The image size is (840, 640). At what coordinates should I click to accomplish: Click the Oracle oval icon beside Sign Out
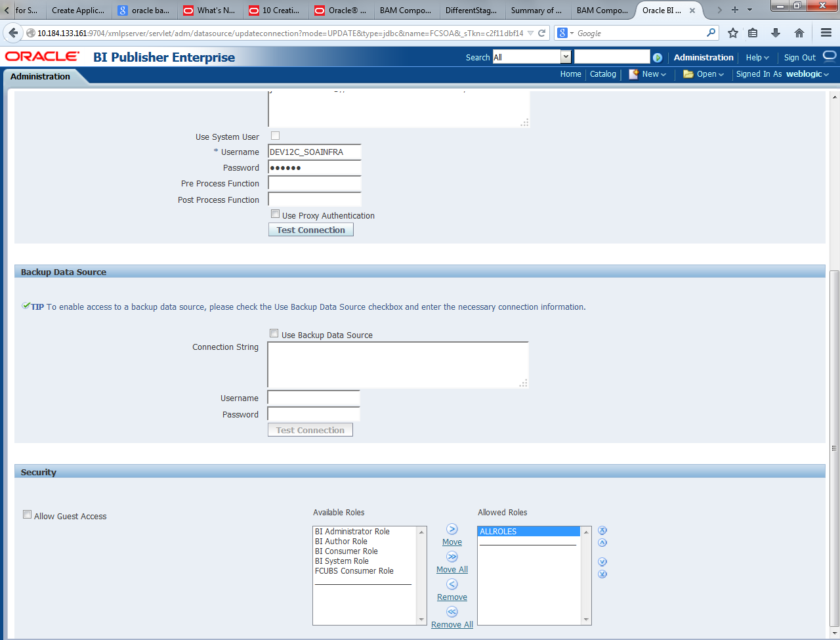[829, 56]
